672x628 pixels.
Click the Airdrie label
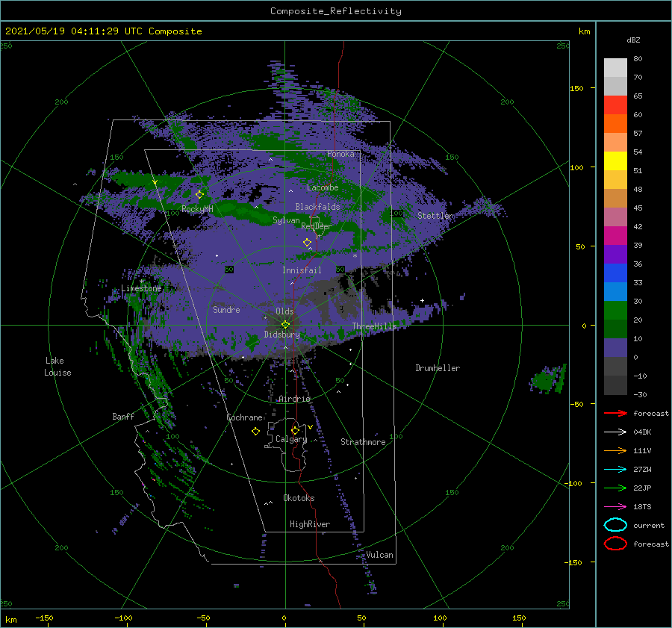click(294, 399)
